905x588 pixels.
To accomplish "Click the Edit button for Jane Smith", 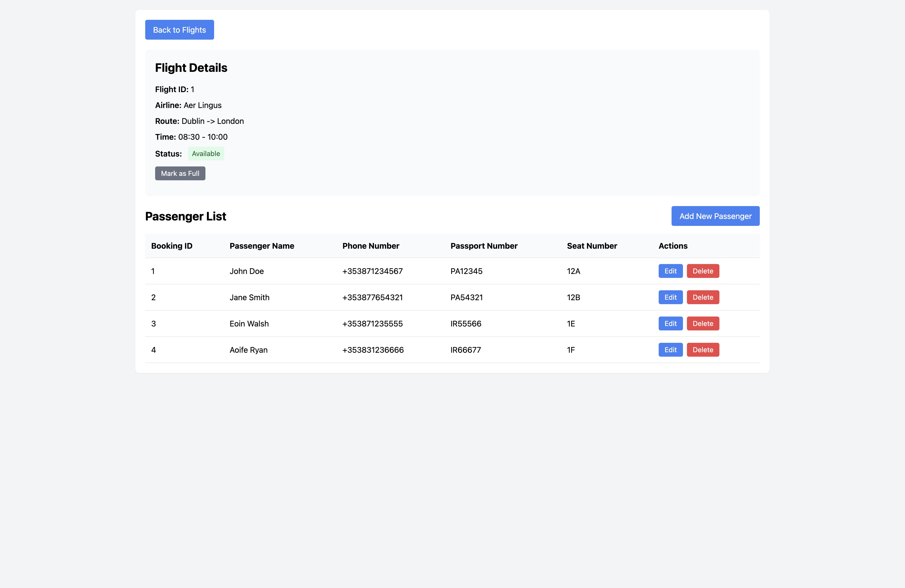I will pos(670,297).
